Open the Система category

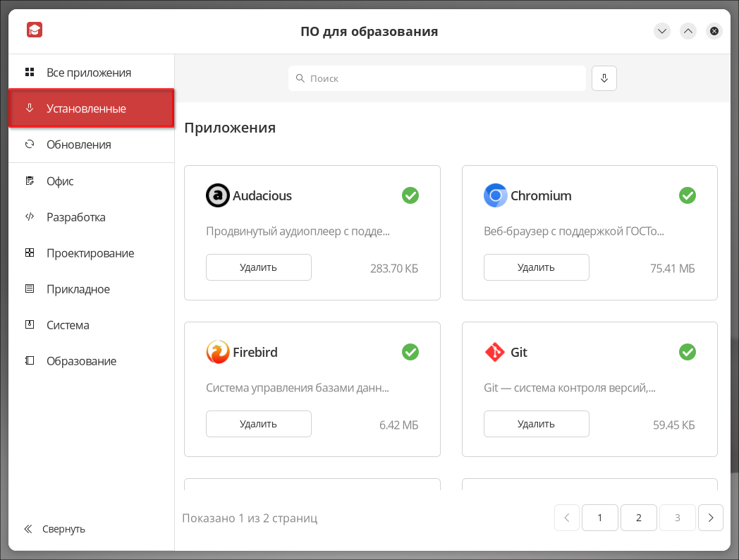click(92, 324)
